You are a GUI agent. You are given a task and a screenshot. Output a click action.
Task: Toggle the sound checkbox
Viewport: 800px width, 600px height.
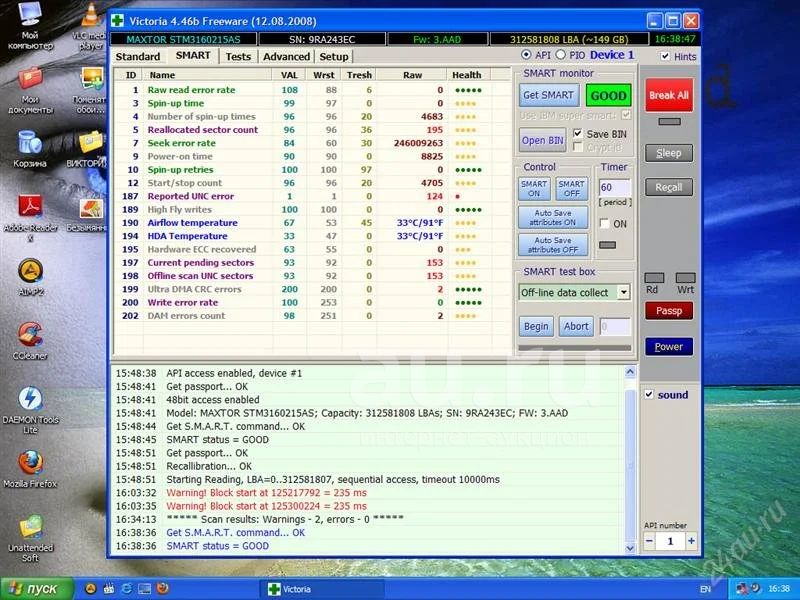649,394
